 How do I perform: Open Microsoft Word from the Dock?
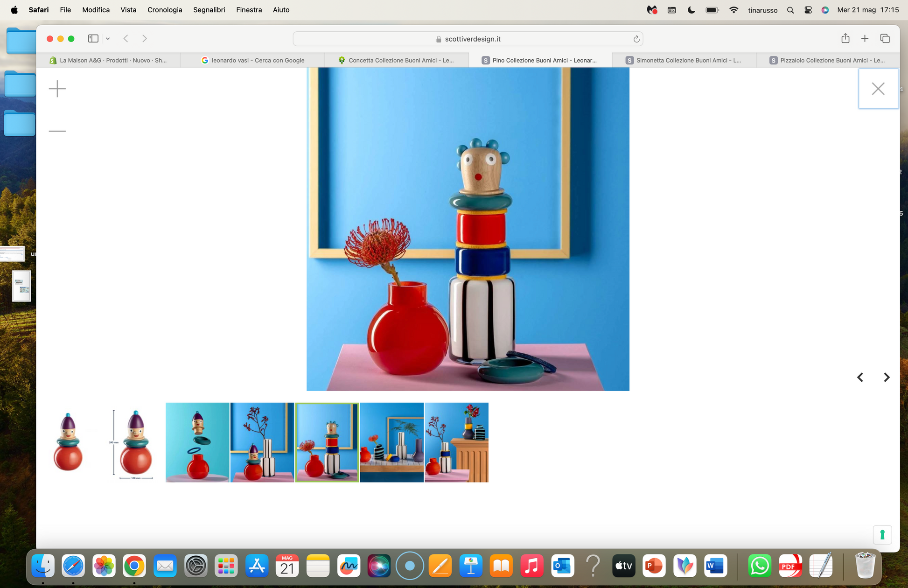click(715, 566)
